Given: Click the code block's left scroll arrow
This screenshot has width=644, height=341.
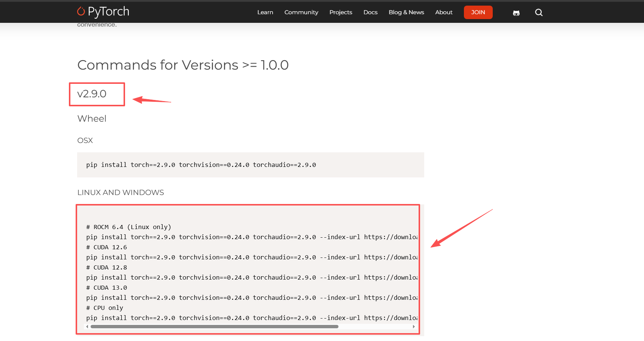Looking at the screenshot, I should [87, 326].
